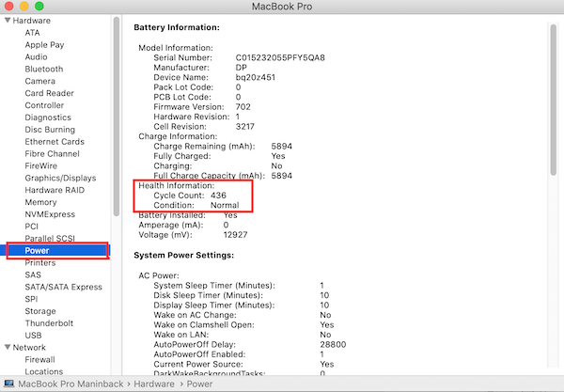
Task: Select PCI in the sidebar
Action: pyautogui.click(x=31, y=227)
